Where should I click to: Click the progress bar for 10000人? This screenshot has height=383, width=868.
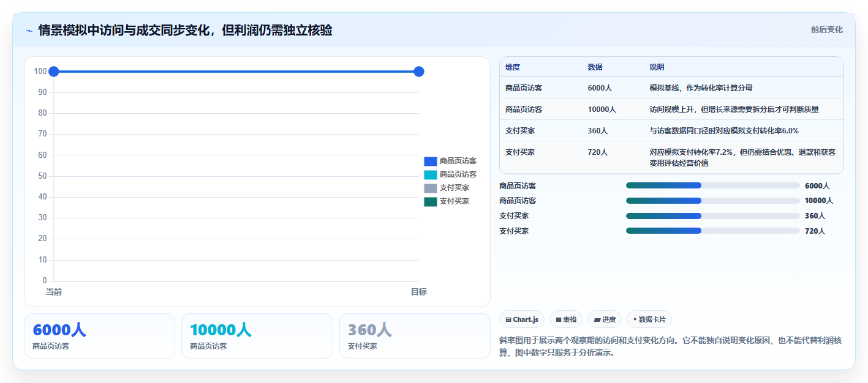pyautogui.click(x=713, y=201)
